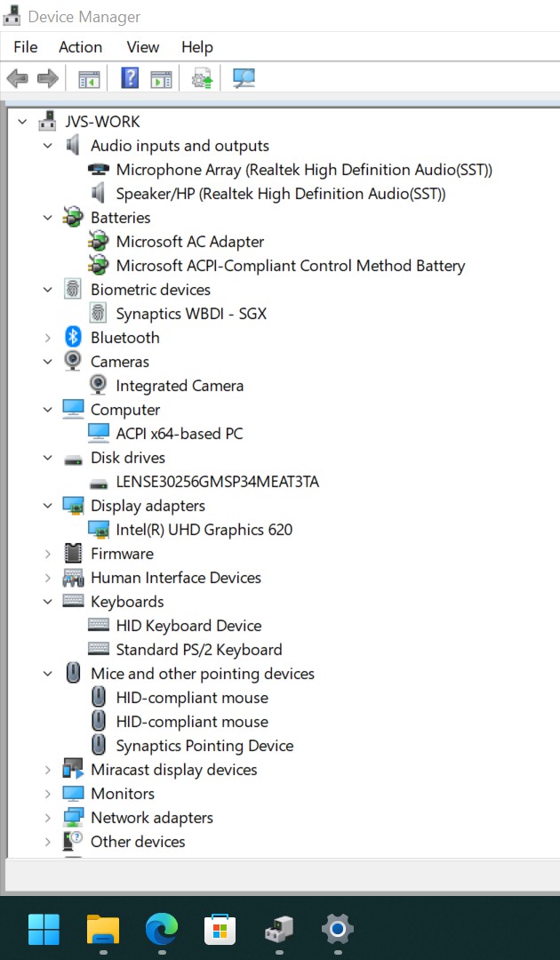This screenshot has width=560, height=960.
Task: Select Microsoft ACPI-Compliant Control Method Battery
Action: 291,266
